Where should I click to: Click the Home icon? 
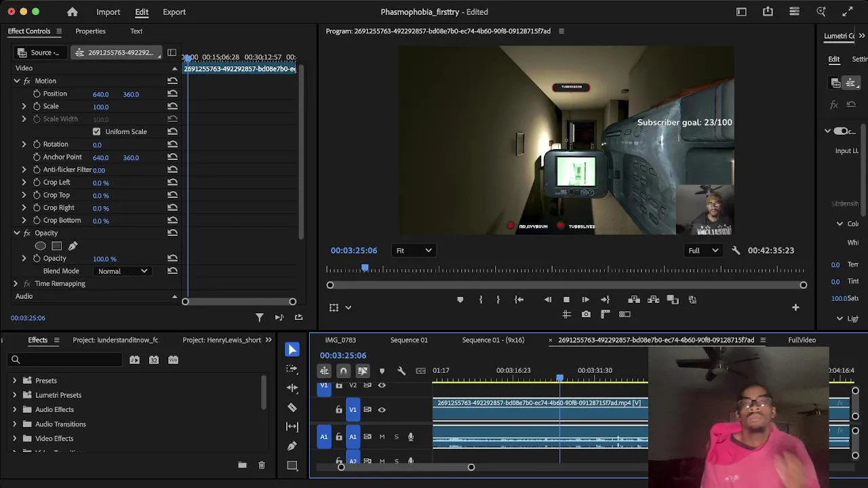tap(73, 12)
